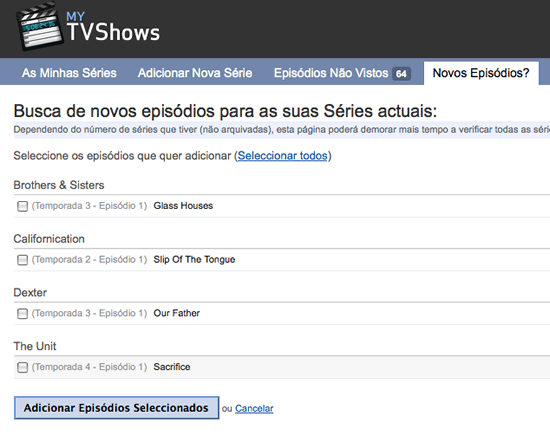This screenshot has height=436, width=550.
Task: Click the Dependendo do número de séries note
Action: (282, 130)
